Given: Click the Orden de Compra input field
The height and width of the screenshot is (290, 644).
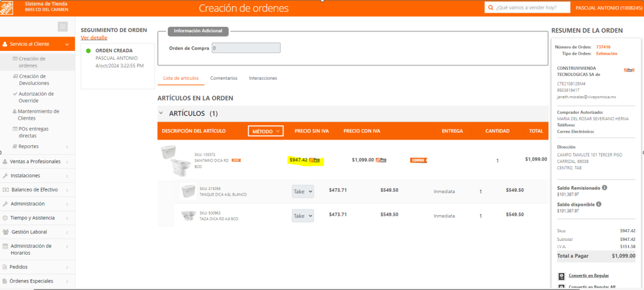Looking at the screenshot, I should click(x=246, y=48).
